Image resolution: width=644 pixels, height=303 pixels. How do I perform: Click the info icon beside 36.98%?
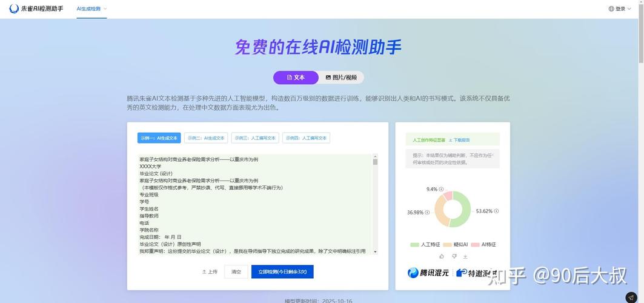click(x=427, y=212)
